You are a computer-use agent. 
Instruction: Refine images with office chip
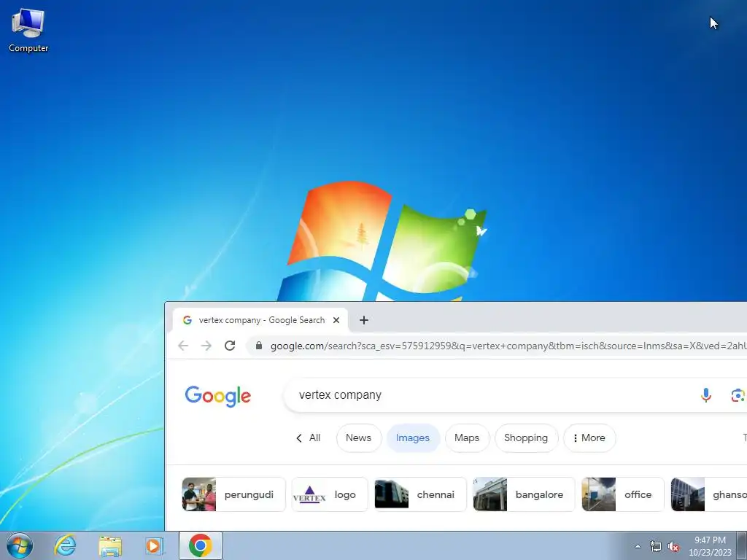pyautogui.click(x=623, y=494)
